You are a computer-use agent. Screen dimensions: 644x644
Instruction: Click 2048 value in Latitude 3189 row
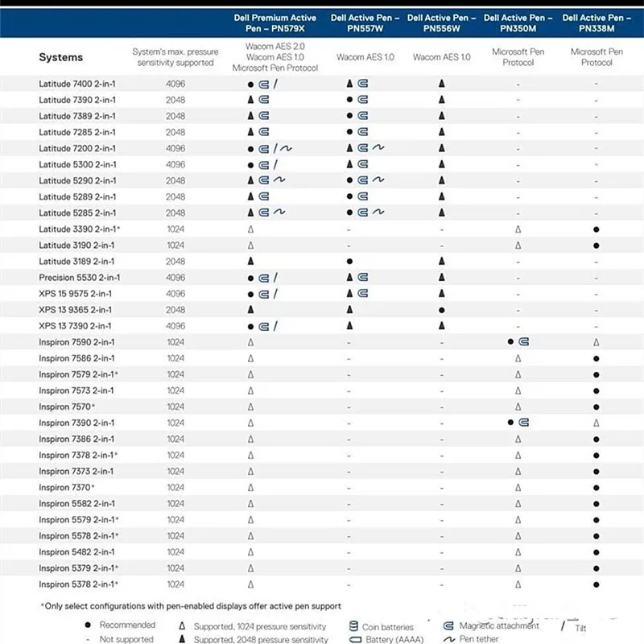tap(175, 261)
